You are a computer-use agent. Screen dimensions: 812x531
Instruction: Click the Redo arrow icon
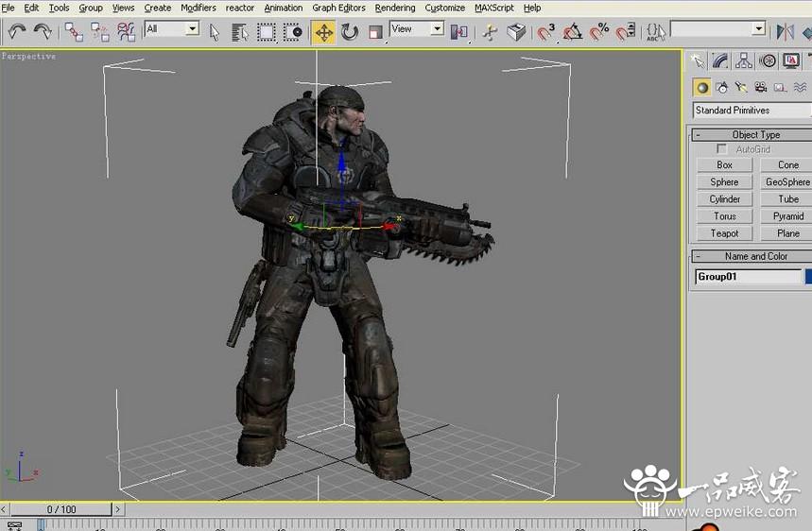(x=43, y=31)
